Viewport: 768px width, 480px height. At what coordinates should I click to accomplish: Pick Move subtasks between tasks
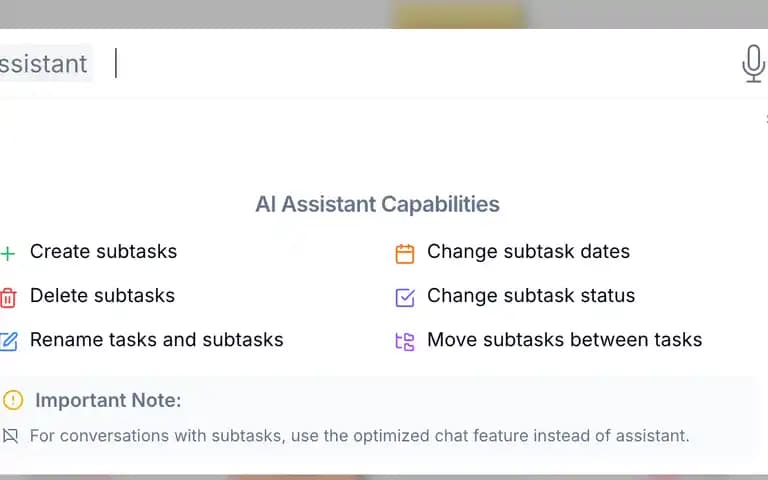(x=565, y=339)
